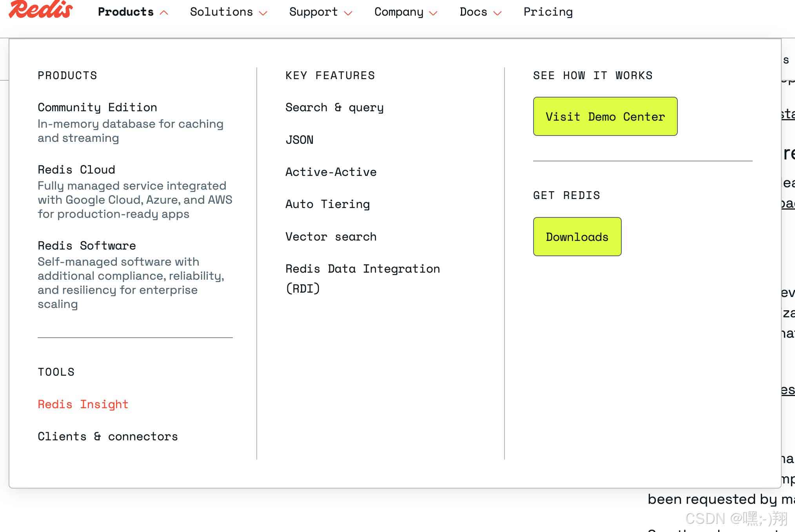Select the Search & query feature
Screen dimensions: 795x532
334,107
